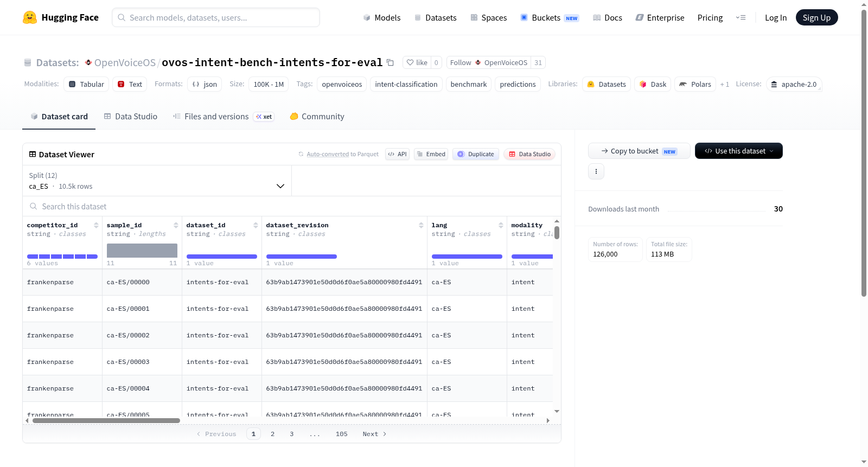Open the Files and versions tab
Screen dimensions: 868x467
point(224,116)
